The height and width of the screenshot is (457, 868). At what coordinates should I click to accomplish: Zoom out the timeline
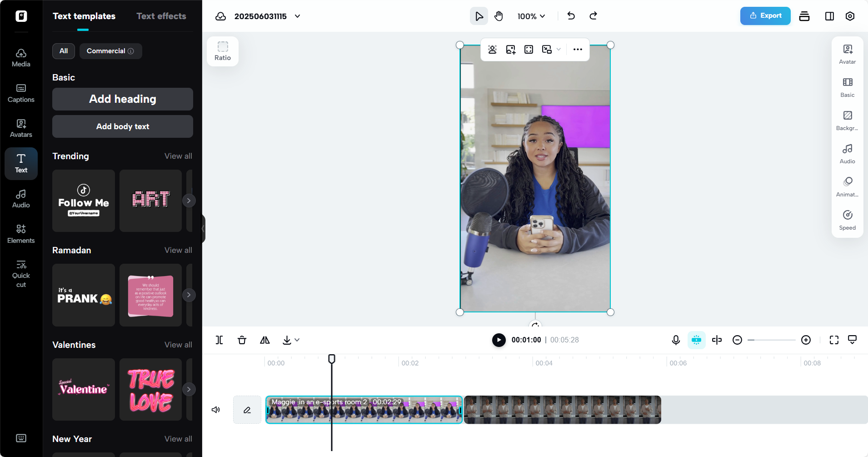click(737, 340)
